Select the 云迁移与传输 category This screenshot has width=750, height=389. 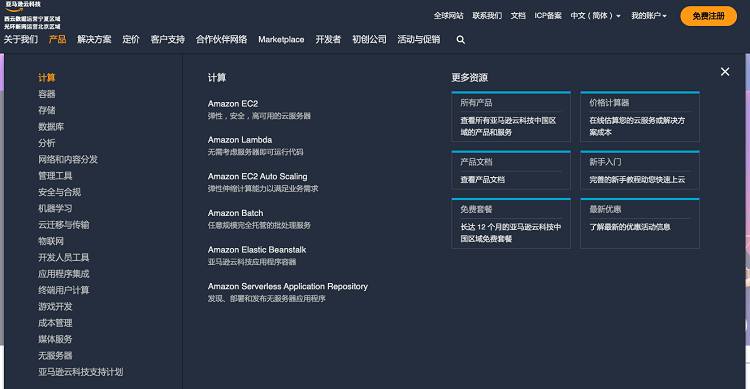point(64,224)
